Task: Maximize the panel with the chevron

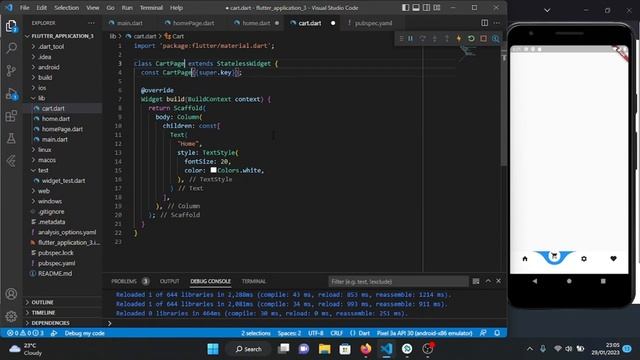Action: click(488, 281)
